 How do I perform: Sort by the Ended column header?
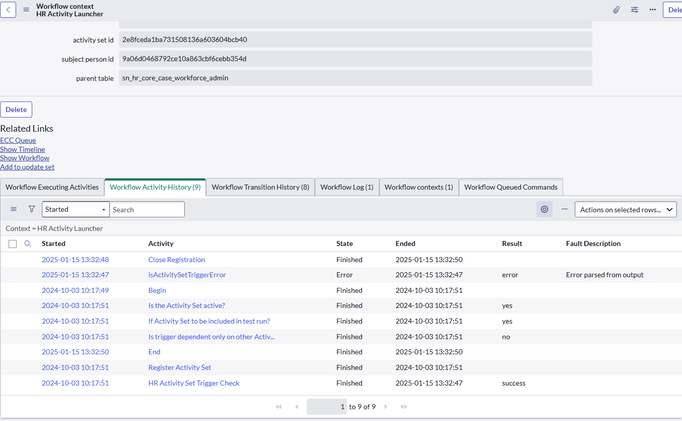coord(405,244)
